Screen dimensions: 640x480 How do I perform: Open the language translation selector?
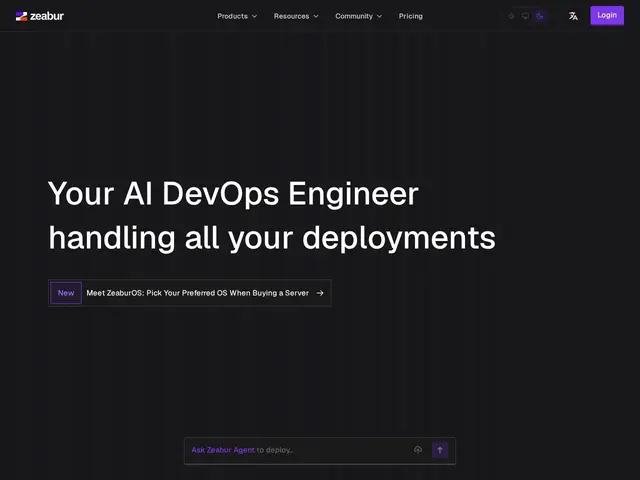click(x=573, y=16)
